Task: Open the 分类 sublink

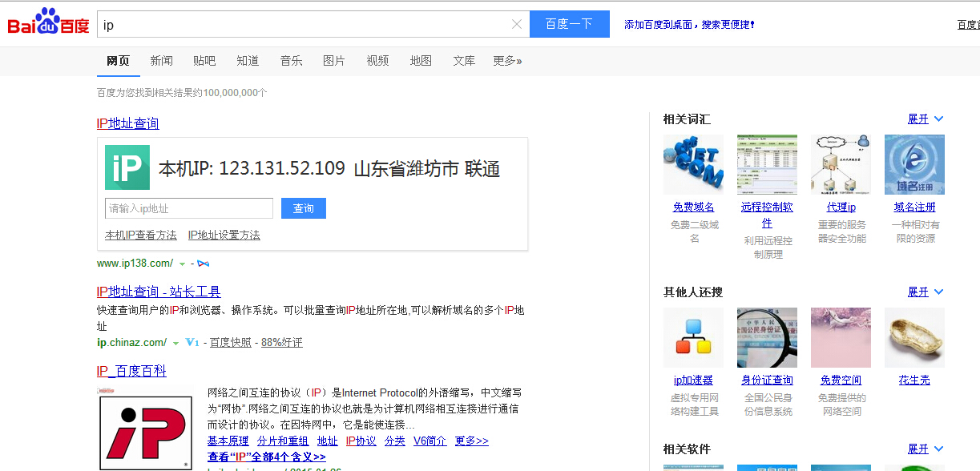Action: [x=395, y=441]
